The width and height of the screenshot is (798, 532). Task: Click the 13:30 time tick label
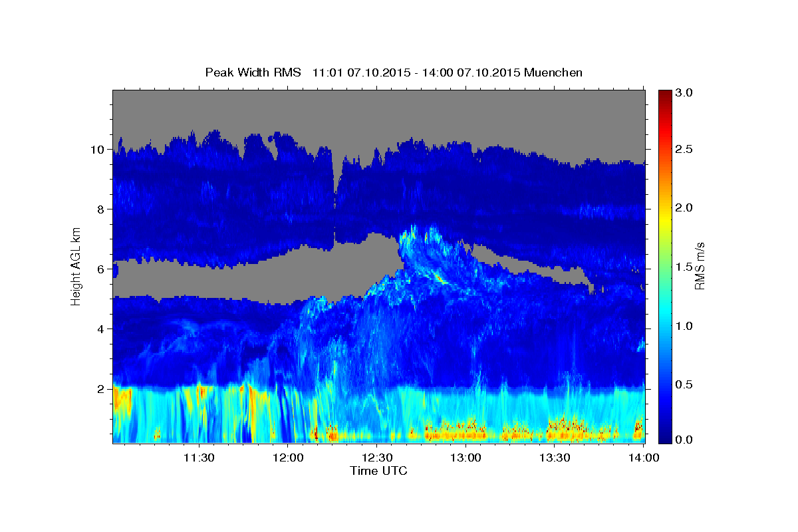[x=555, y=458]
